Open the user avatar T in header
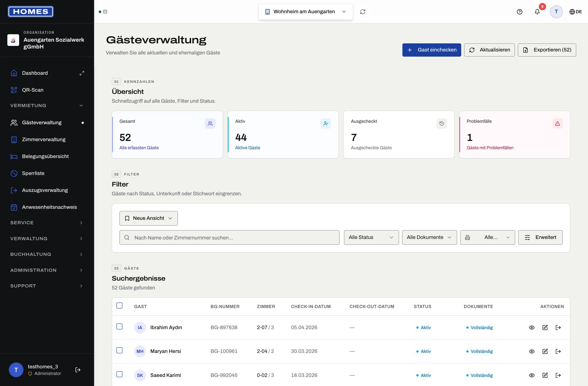 click(556, 12)
